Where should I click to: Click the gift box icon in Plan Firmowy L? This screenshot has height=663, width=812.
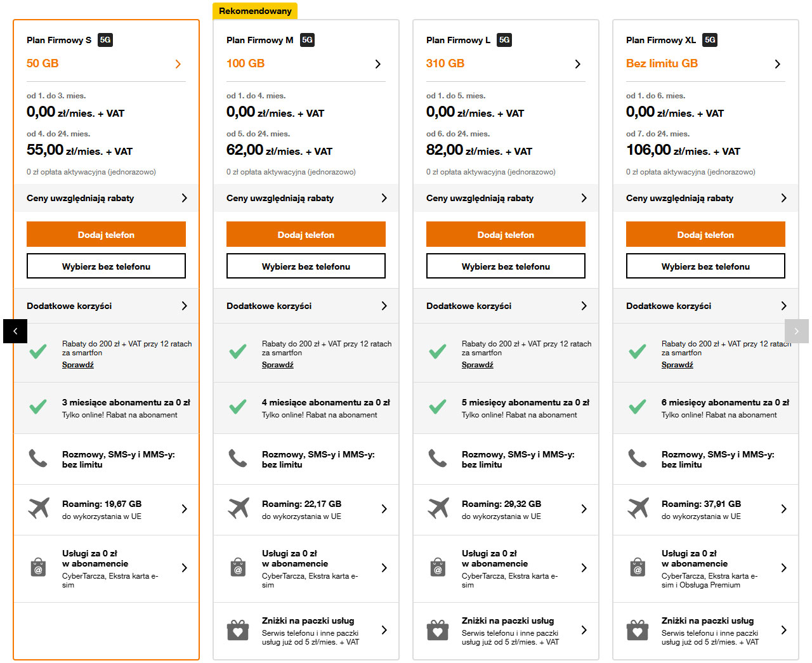pyautogui.click(x=438, y=630)
